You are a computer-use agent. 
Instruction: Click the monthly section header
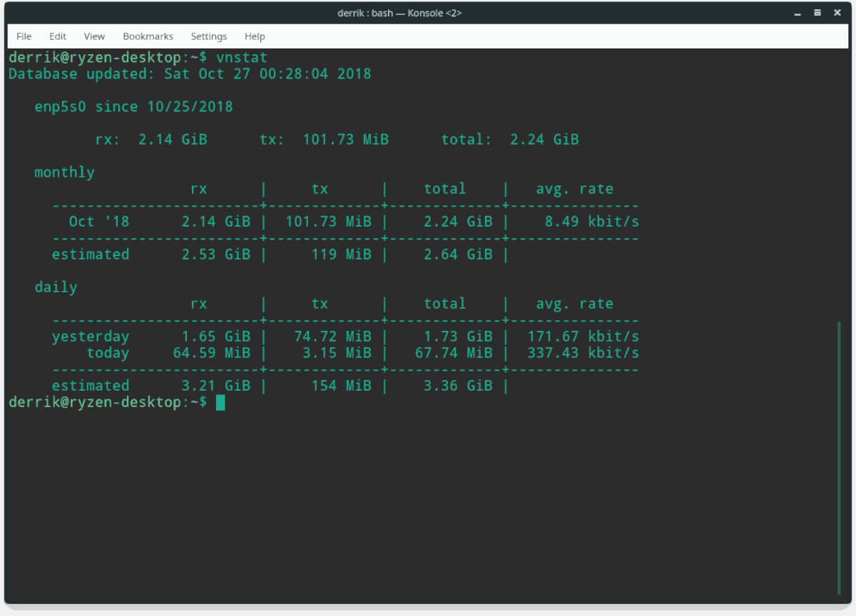64,172
